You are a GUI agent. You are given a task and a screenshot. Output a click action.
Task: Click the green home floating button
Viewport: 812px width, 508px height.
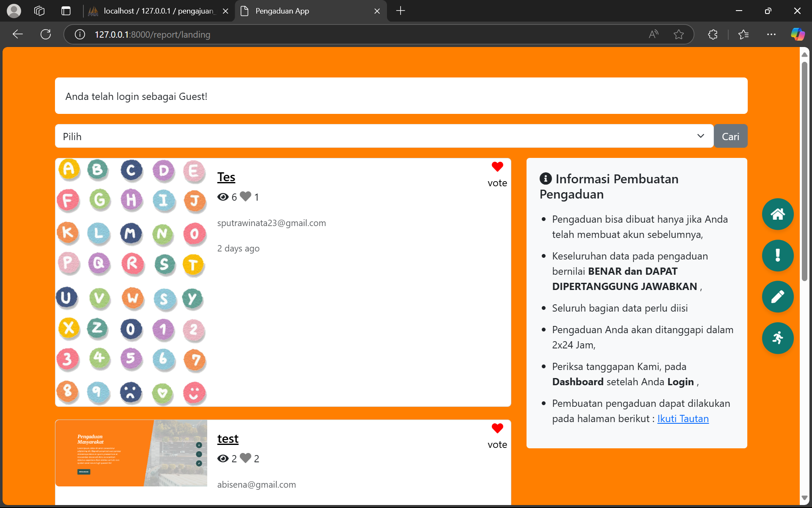coord(777,214)
